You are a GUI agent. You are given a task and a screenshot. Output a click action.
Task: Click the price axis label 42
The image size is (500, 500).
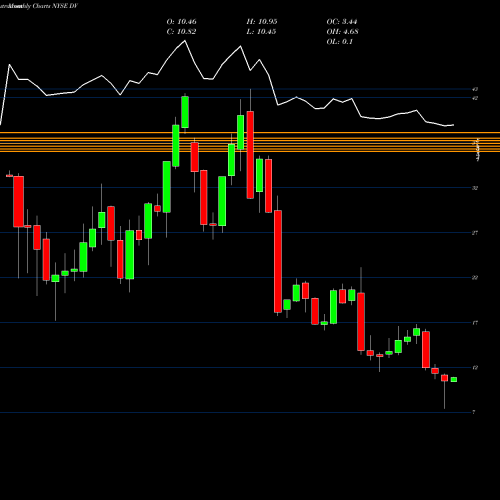tap(475, 98)
